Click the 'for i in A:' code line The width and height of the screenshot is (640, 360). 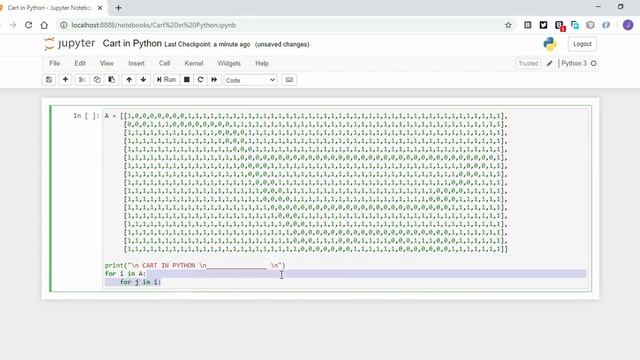[125, 273]
